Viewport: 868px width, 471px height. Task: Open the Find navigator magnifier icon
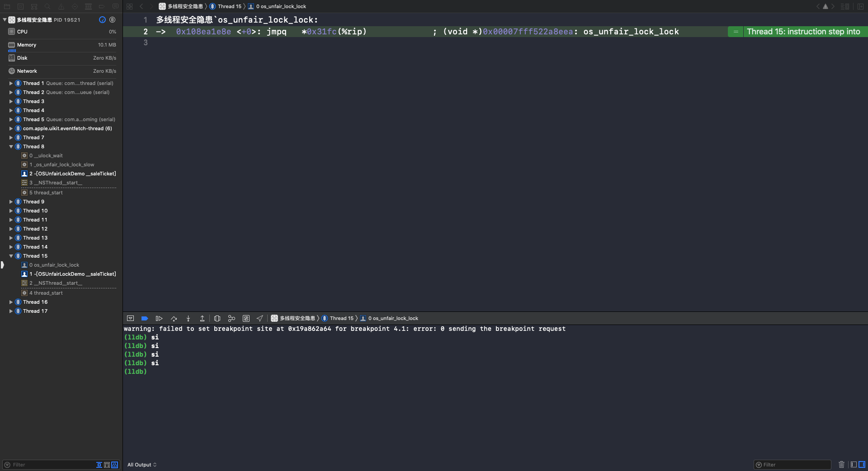click(47, 6)
